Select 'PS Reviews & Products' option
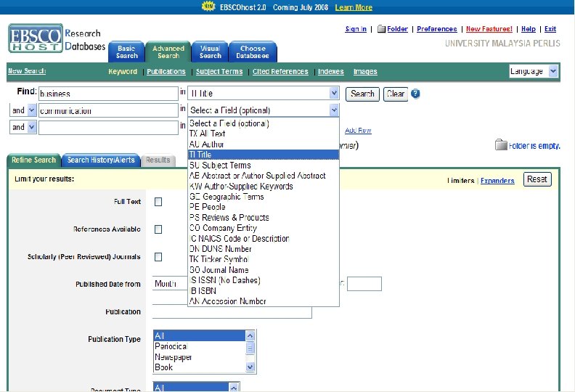 click(263, 218)
